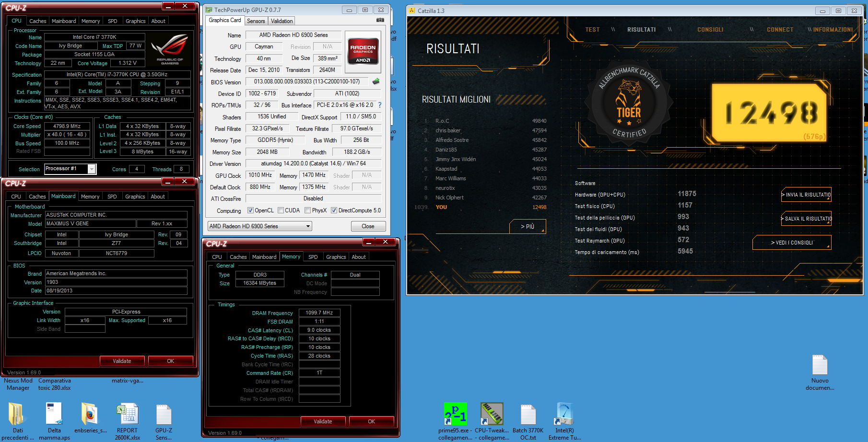Click SALVA IL RISULTATO button
Image resolution: width=868 pixels, height=442 pixels.
click(806, 219)
